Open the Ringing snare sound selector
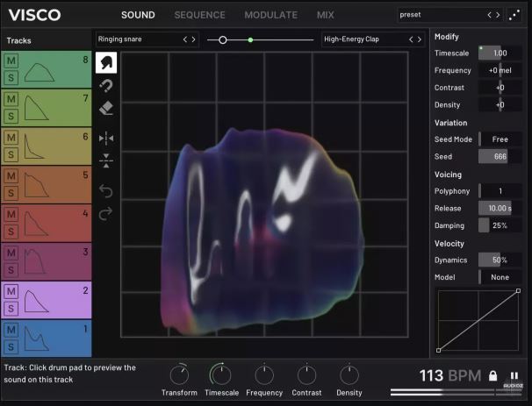The height and width of the screenshot is (406, 532). tap(147, 39)
